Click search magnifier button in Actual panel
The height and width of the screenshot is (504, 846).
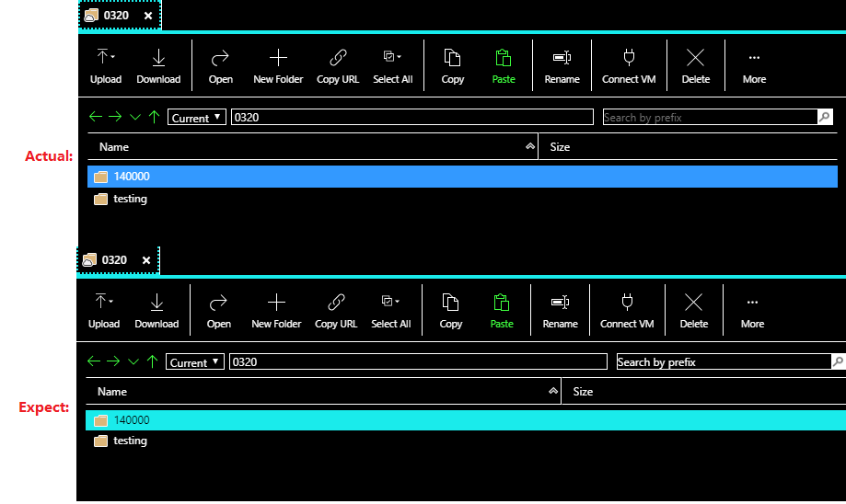click(825, 117)
